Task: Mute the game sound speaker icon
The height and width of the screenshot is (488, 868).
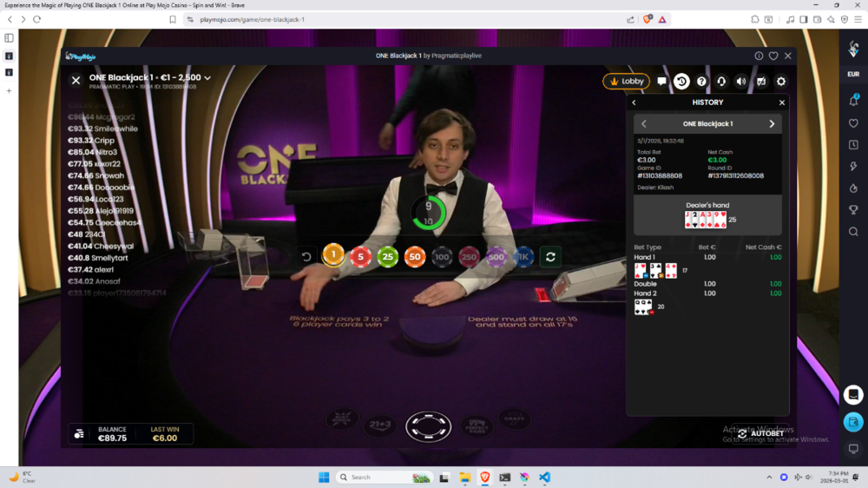Action: (741, 82)
